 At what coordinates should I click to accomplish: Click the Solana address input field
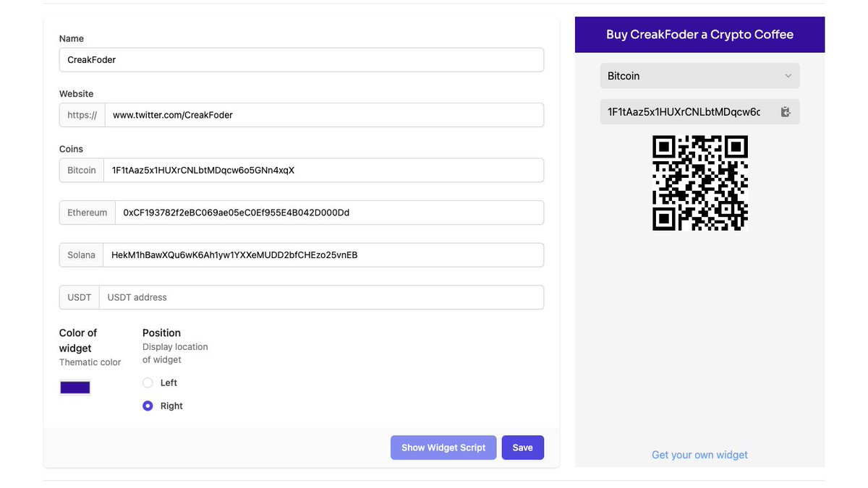pos(323,255)
